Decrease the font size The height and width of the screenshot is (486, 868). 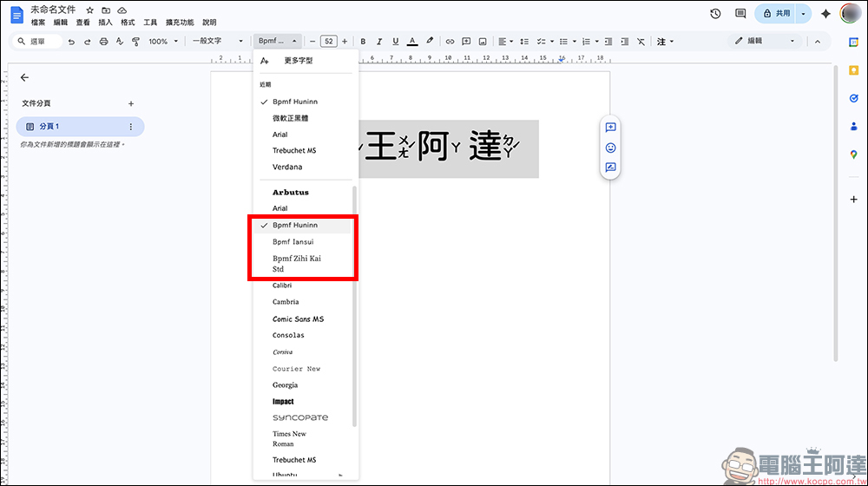pyautogui.click(x=312, y=42)
